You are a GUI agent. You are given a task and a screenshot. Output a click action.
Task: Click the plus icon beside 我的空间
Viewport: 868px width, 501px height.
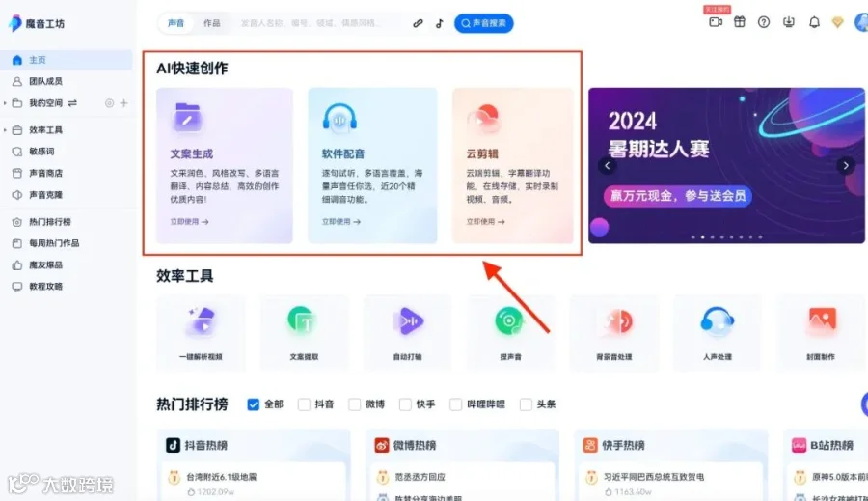click(124, 103)
